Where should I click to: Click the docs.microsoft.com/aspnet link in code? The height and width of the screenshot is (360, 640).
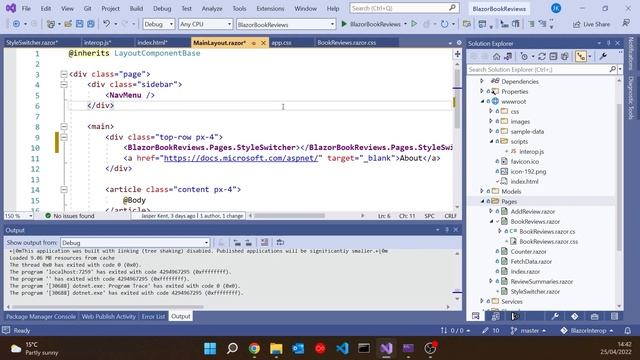click(x=241, y=158)
